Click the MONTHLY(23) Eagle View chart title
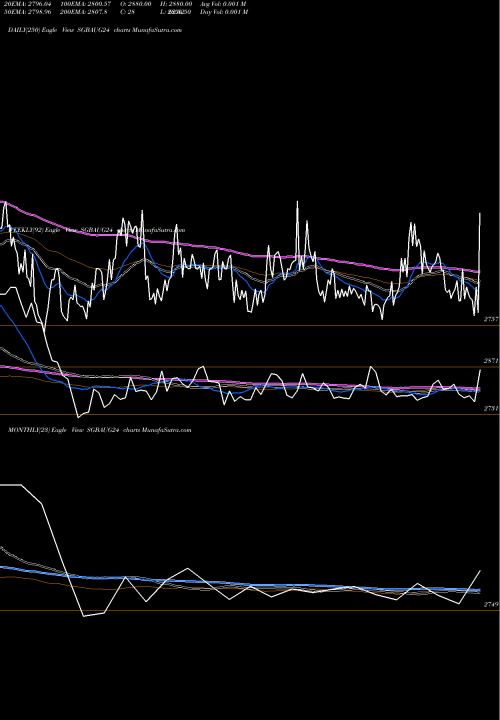 [x=100, y=430]
